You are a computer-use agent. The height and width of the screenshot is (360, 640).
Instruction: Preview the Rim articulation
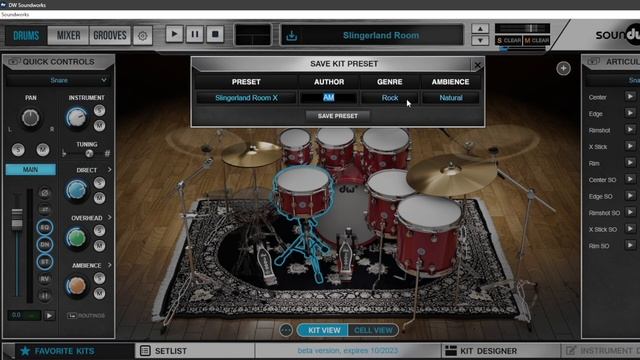click(x=630, y=163)
